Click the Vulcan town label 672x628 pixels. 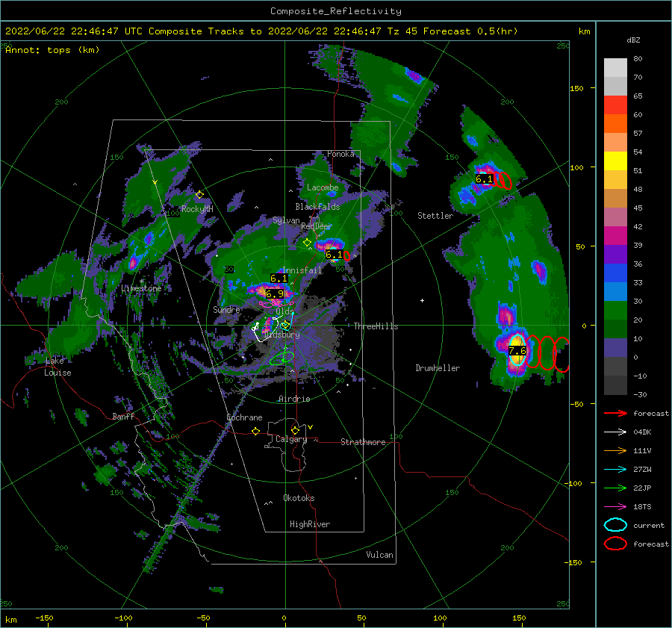(379, 555)
